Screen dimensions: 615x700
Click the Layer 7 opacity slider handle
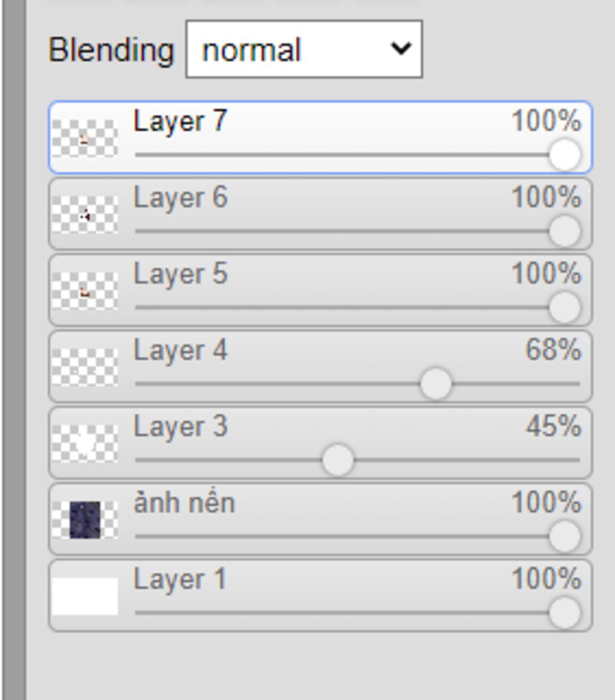pos(565,155)
